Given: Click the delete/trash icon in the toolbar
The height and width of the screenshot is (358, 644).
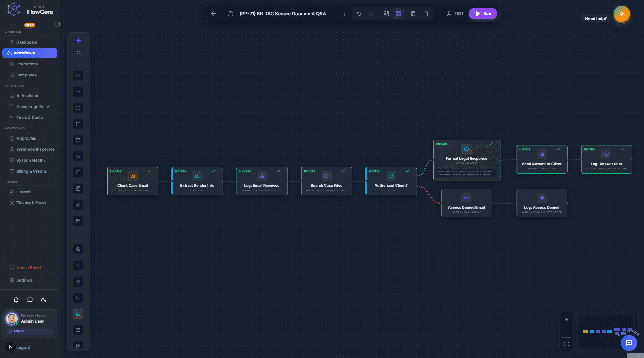Looking at the screenshot, I should click(426, 13).
